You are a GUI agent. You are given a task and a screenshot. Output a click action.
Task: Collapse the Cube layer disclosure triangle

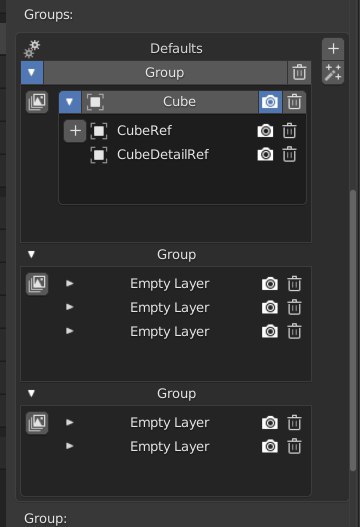tap(70, 102)
